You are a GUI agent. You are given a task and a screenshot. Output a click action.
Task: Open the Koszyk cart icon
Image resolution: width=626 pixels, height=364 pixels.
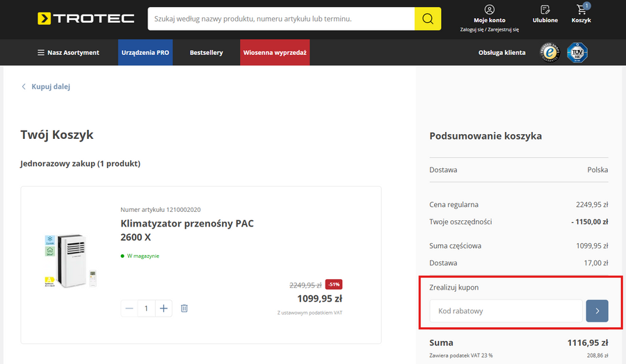[581, 10]
